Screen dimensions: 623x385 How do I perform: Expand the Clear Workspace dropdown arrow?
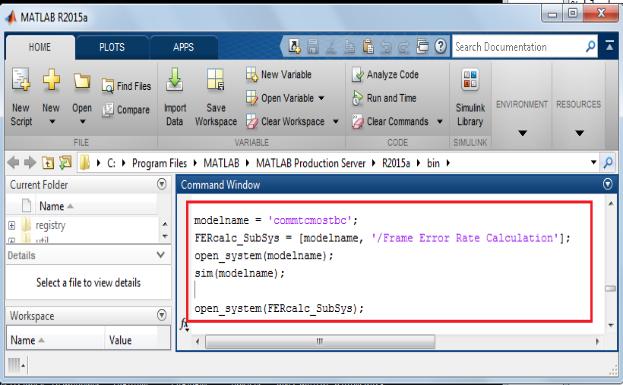point(335,122)
